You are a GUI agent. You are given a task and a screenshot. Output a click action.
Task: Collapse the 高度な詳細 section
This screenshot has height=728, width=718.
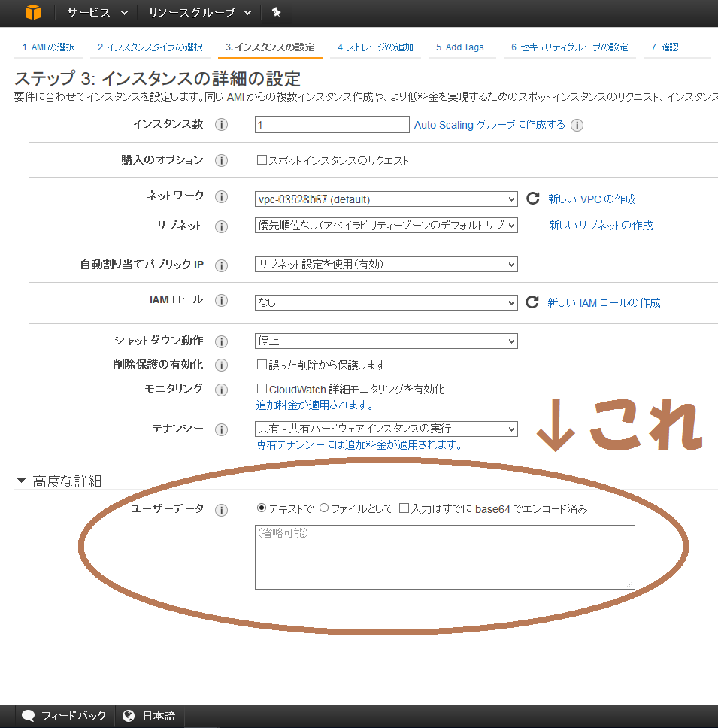[21, 481]
